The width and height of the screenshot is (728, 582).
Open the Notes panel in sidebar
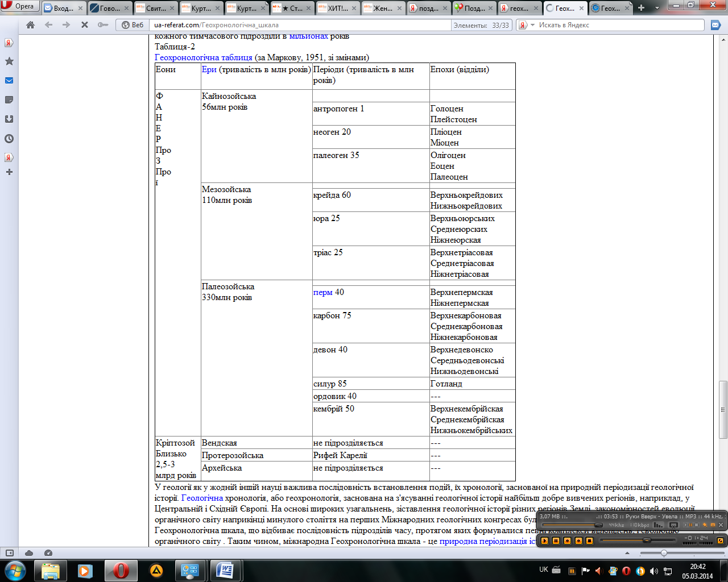pyautogui.click(x=9, y=100)
